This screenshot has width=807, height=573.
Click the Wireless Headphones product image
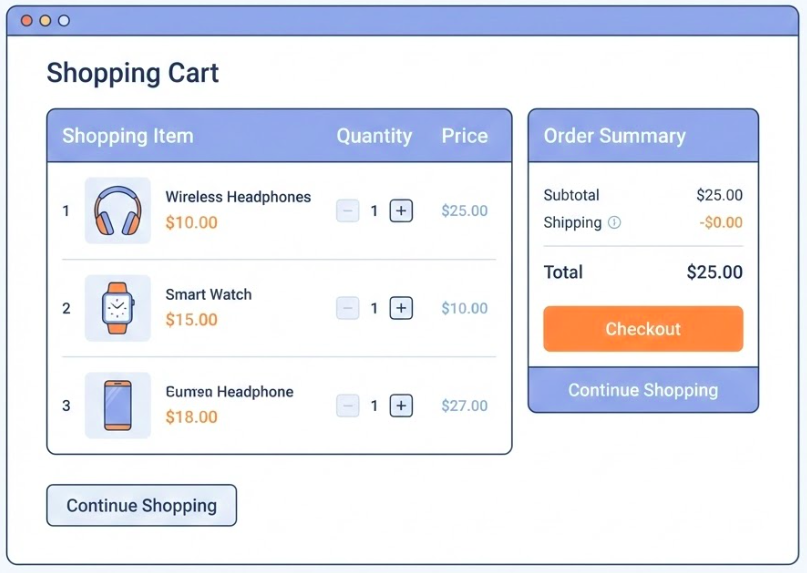pyautogui.click(x=118, y=211)
